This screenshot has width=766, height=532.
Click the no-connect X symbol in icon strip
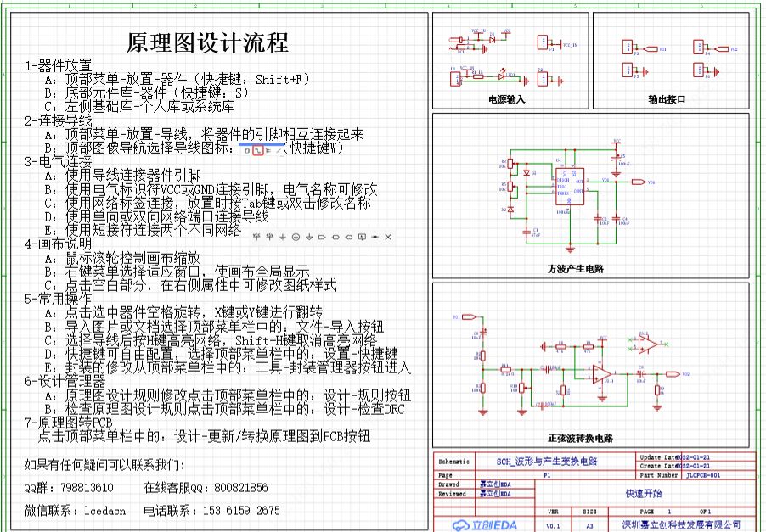point(388,237)
